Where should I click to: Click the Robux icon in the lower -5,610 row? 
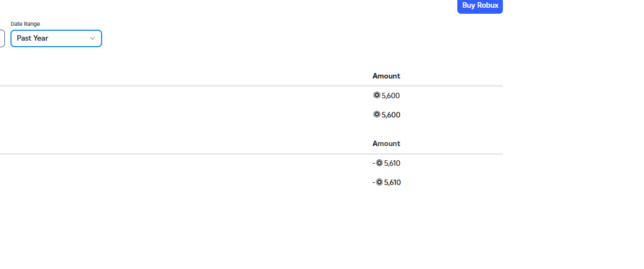point(379,182)
